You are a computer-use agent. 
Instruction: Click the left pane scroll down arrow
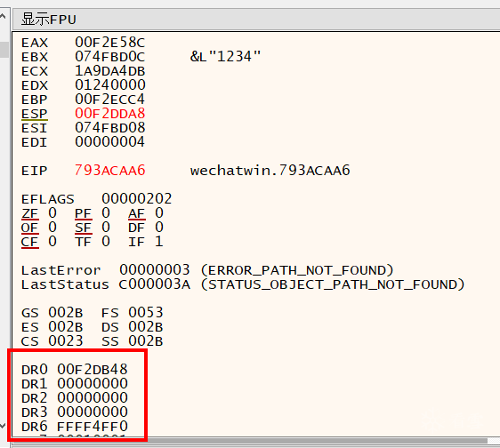click(4, 426)
